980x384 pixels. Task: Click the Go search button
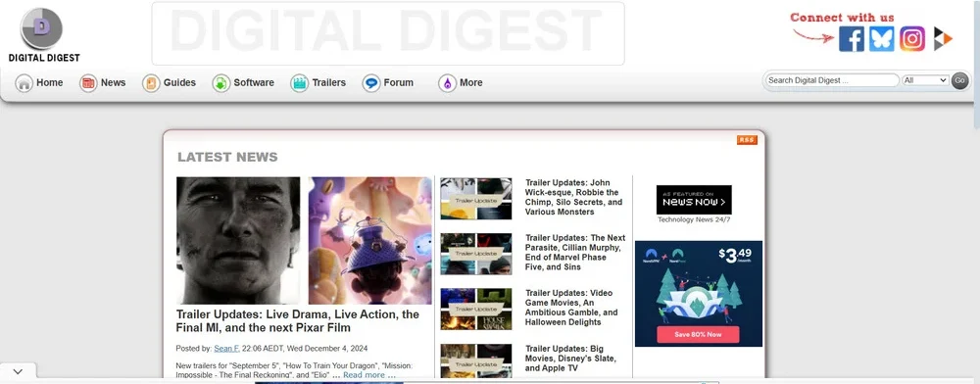pos(959,80)
